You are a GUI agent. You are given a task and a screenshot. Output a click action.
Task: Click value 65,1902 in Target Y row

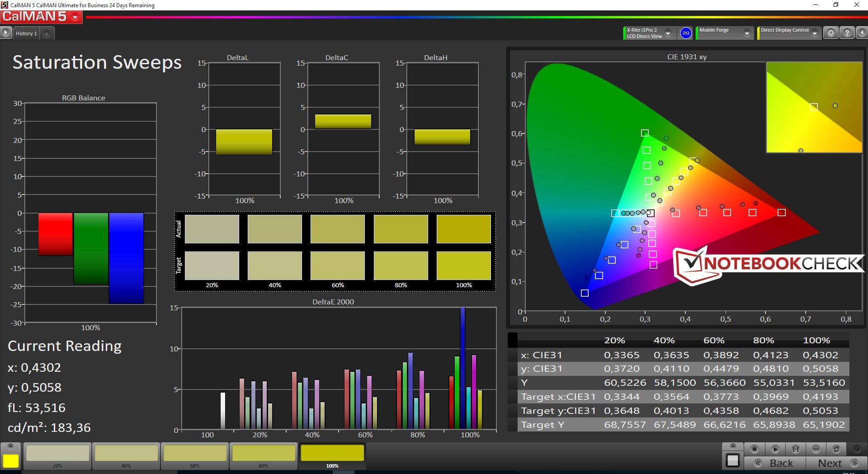(824, 425)
